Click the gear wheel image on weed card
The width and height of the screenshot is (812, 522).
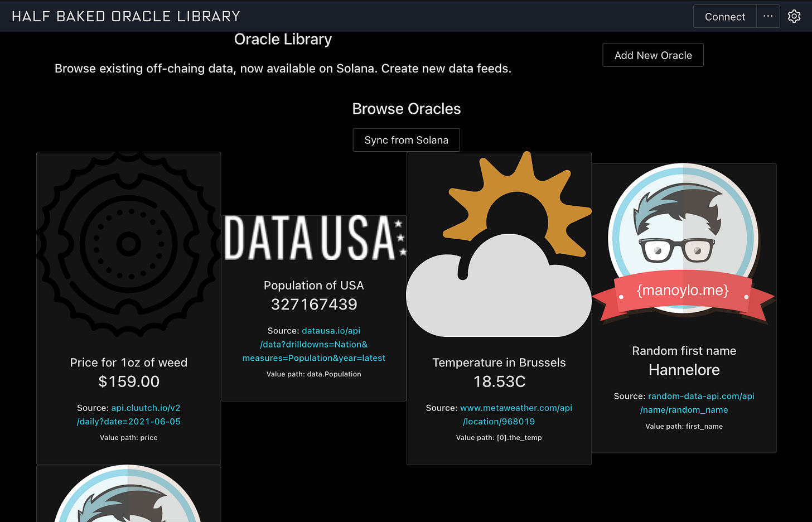(129, 244)
